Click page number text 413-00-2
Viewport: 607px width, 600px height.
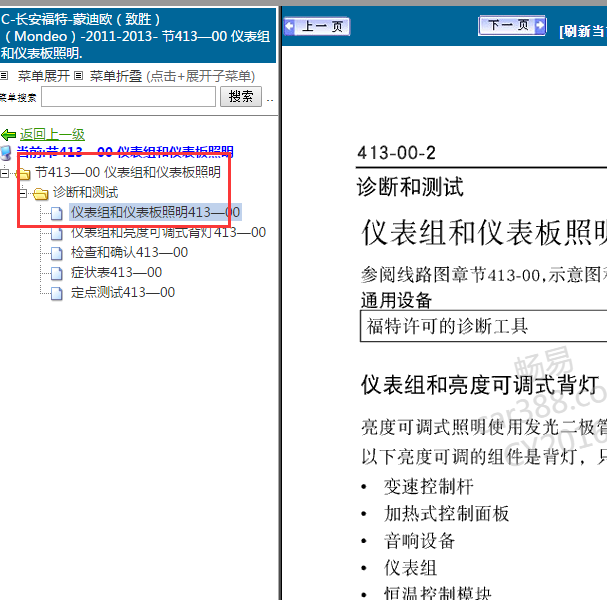pos(396,153)
